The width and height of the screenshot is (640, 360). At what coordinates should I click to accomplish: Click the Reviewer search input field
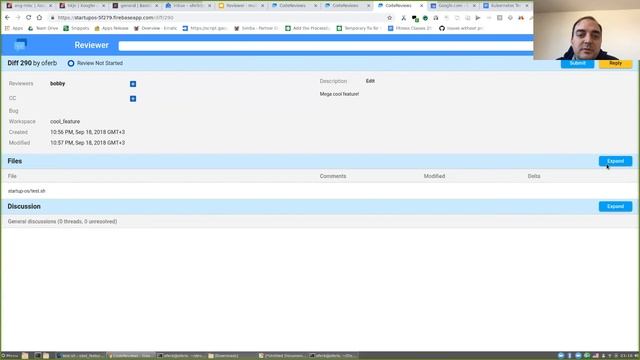click(x=326, y=46)
